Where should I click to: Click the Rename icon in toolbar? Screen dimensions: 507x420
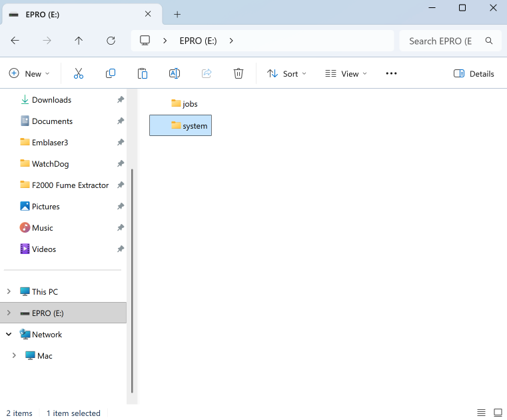175,74
